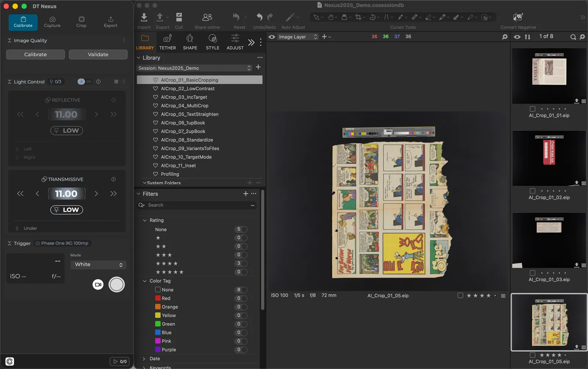Click the Reset adjustments icon

click(236, 17)
